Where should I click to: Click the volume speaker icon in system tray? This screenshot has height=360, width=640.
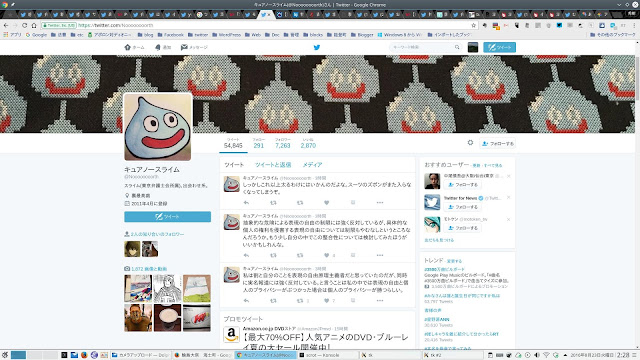pos(537,355)
